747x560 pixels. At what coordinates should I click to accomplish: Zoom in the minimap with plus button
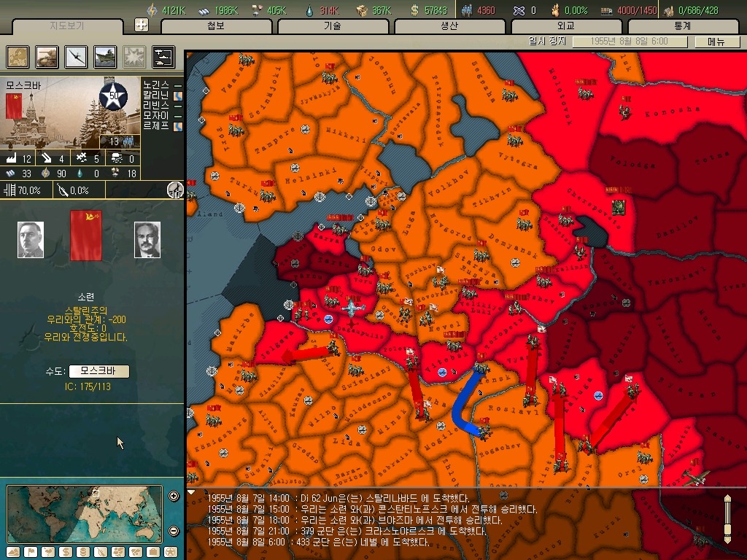(x=174, y=496)
